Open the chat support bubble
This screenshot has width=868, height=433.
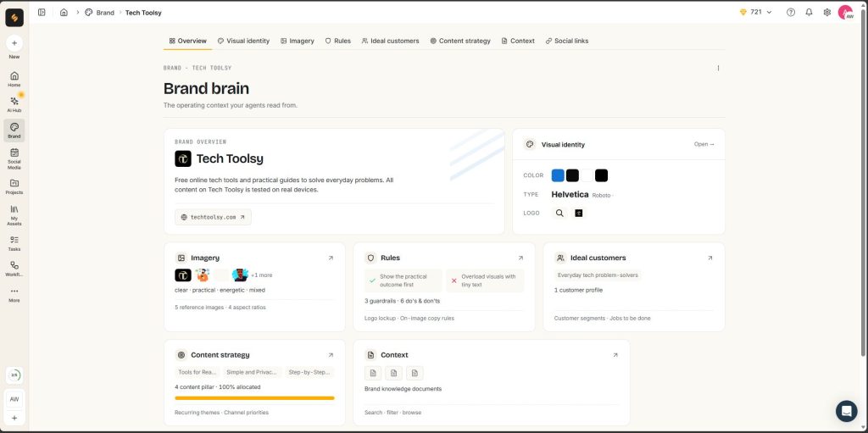click(x=846, y=411)
